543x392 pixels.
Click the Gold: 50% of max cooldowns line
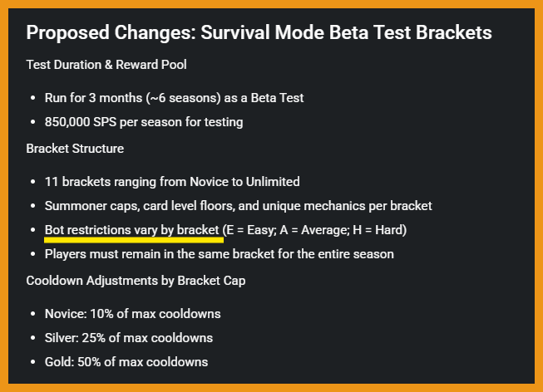click(x=126, y=362)
